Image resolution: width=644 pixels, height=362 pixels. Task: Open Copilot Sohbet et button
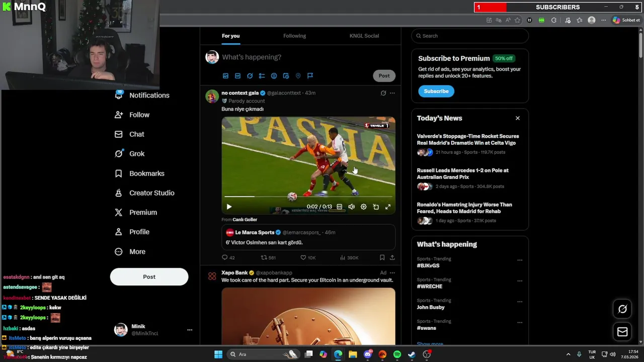click(626, 20)
